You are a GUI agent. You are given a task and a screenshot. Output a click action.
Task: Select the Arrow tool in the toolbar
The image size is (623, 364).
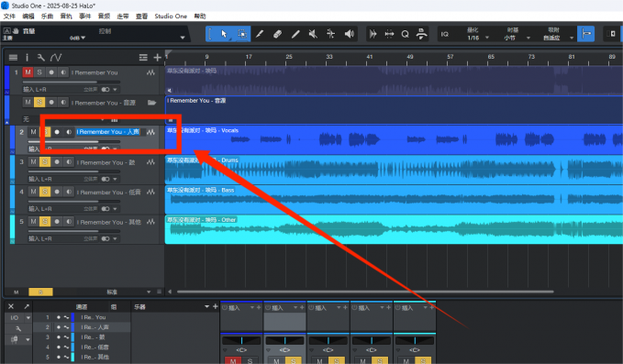click(x=224, y=34)
